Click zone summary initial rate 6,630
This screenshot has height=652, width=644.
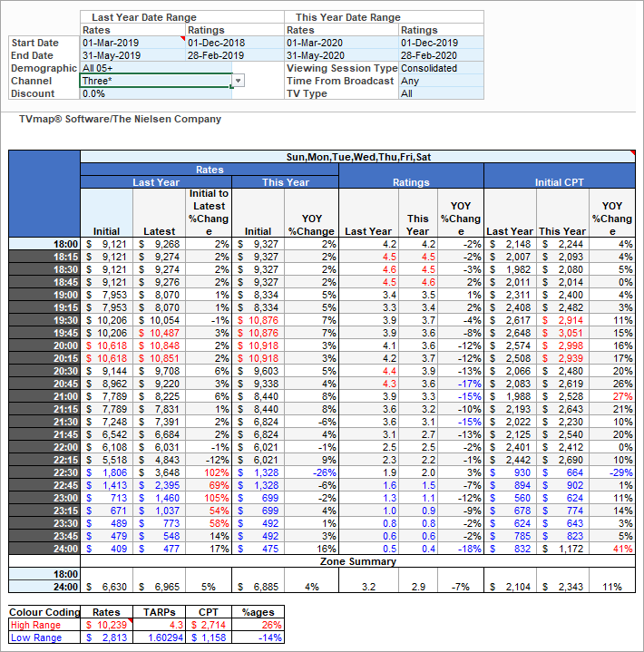pyautogui.click(x=106, y=587)
